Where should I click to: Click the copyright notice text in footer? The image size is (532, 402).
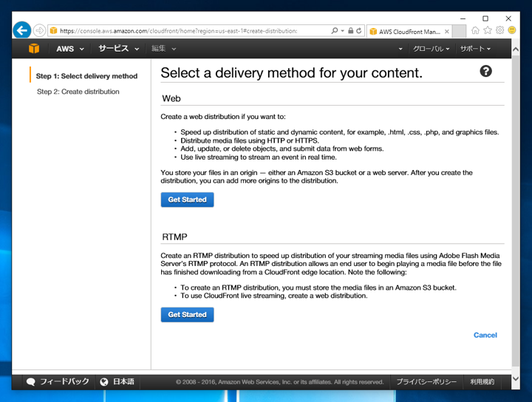[x=279, y=382]
